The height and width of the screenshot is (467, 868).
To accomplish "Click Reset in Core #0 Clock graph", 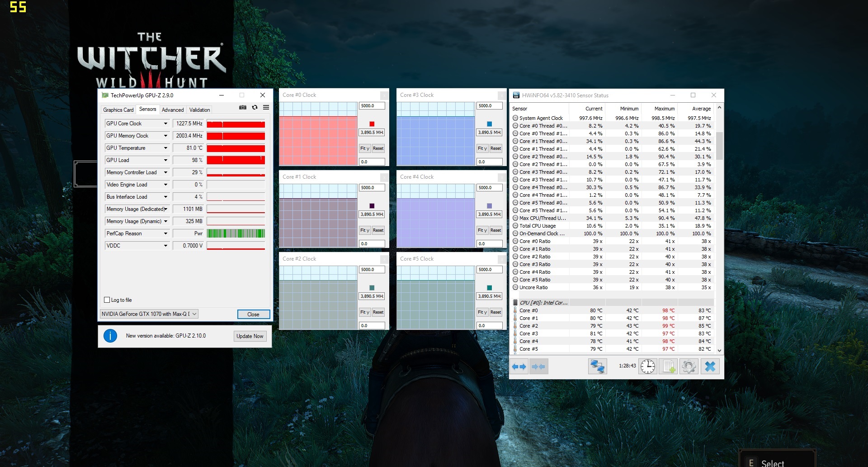I will (x=378, y=148).
